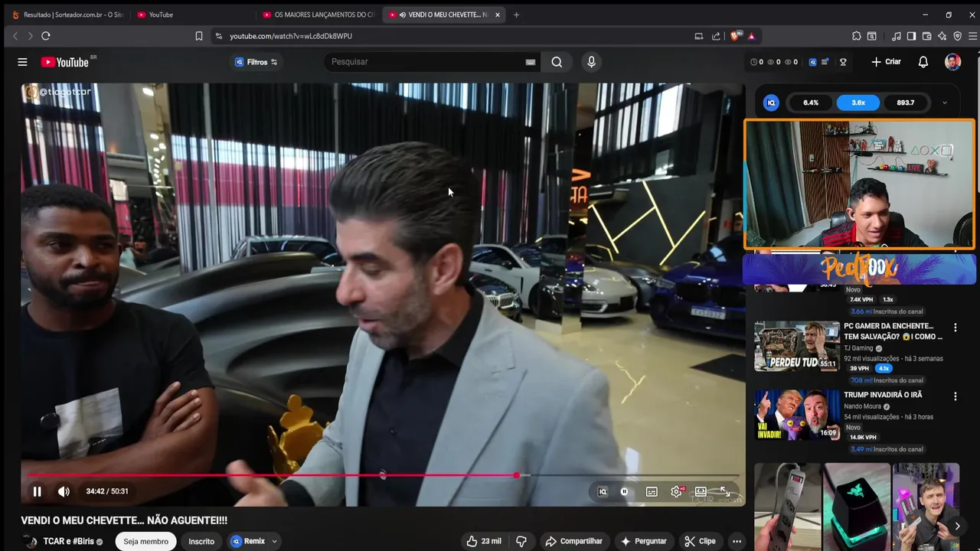Toggle the autoplay switch in the player
This screenshot has height=551, width=980.
click(x=625, y=492)
